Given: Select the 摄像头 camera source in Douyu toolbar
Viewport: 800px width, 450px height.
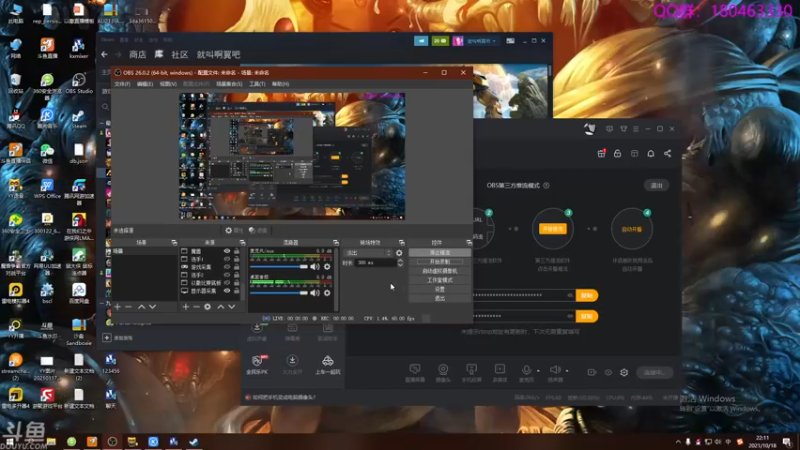Looking at the screenshot, I should (443, 372).
